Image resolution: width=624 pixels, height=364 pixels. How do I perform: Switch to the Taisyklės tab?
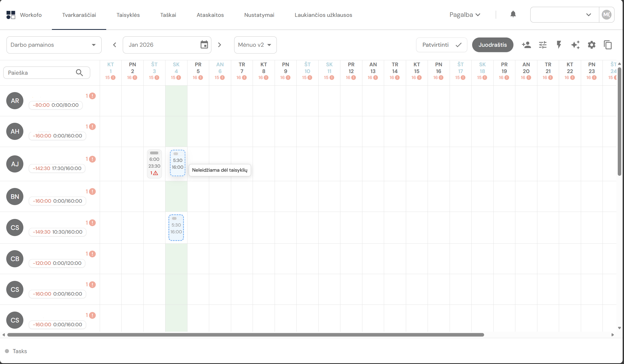(x=128, y=15)
